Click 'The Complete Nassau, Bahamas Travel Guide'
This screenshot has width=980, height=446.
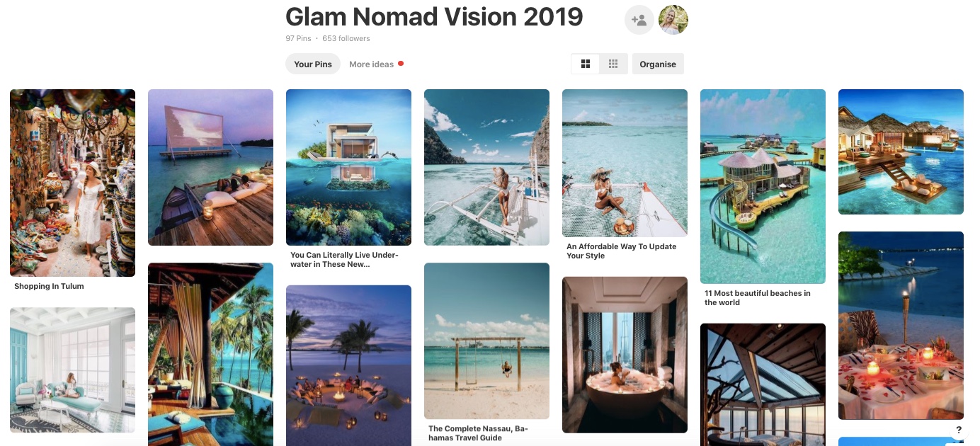coord(479,433)
